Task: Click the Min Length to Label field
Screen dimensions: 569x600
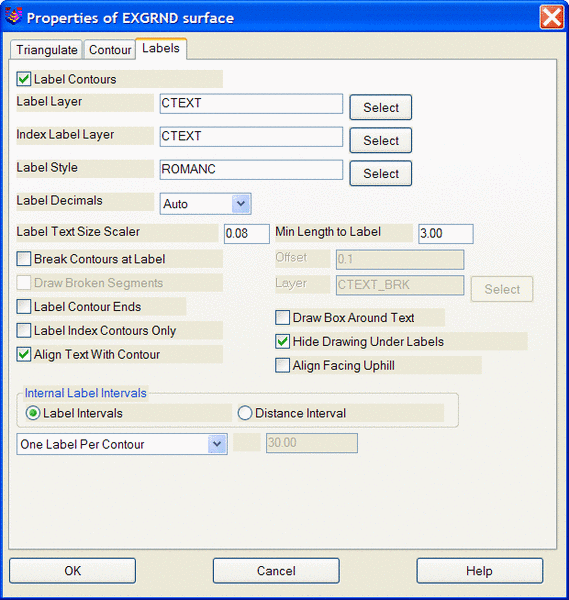Action: click(x=446, y=233)
